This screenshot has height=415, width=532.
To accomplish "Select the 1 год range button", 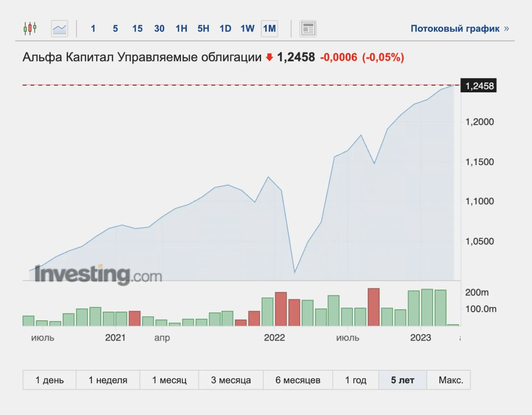I will pyautogui.click(x=355, y=380).
